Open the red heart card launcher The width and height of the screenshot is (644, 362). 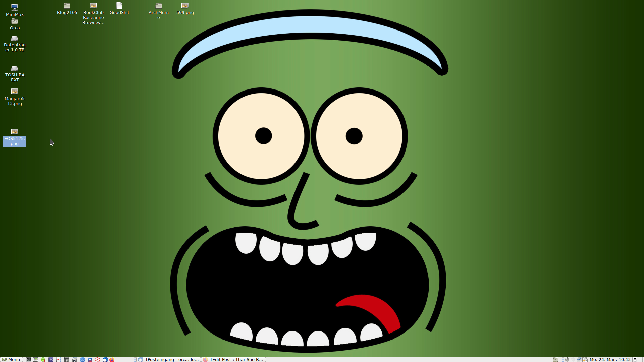59,359
